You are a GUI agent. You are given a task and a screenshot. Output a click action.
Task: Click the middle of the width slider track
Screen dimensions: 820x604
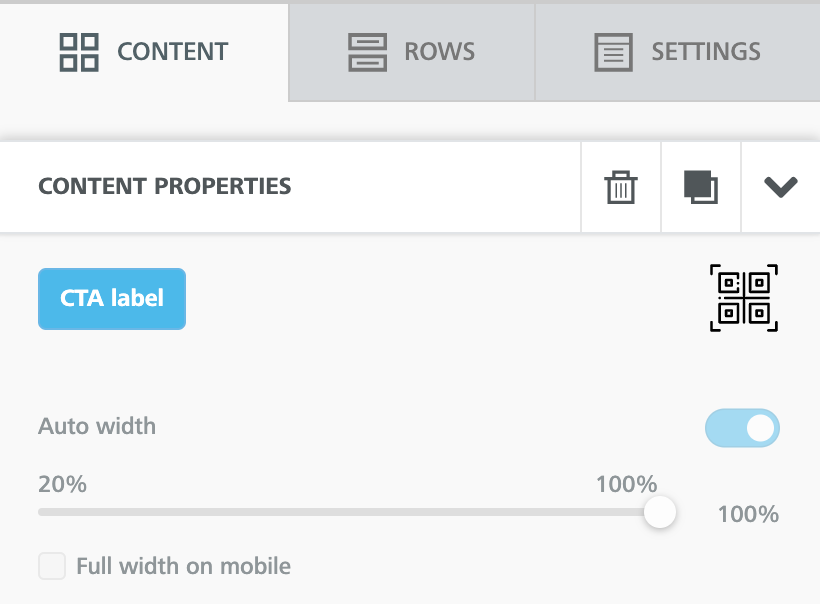coord(348,512)
